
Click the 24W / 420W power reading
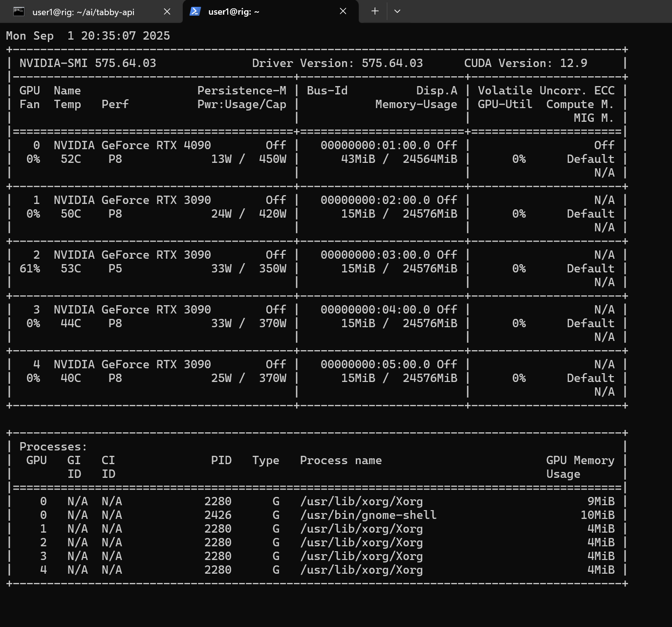point(249,214)
